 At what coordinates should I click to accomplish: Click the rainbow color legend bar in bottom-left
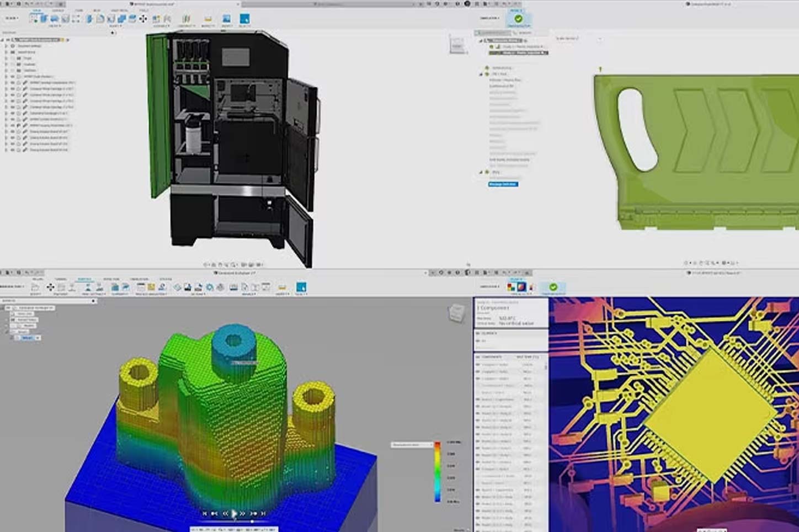pos(438,472)
